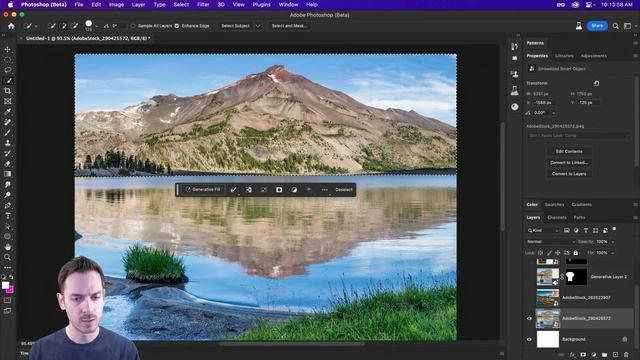The height and width of the screenshot is (360, 640).
Task: Select the Brush tool
Action: coord(8,133)
